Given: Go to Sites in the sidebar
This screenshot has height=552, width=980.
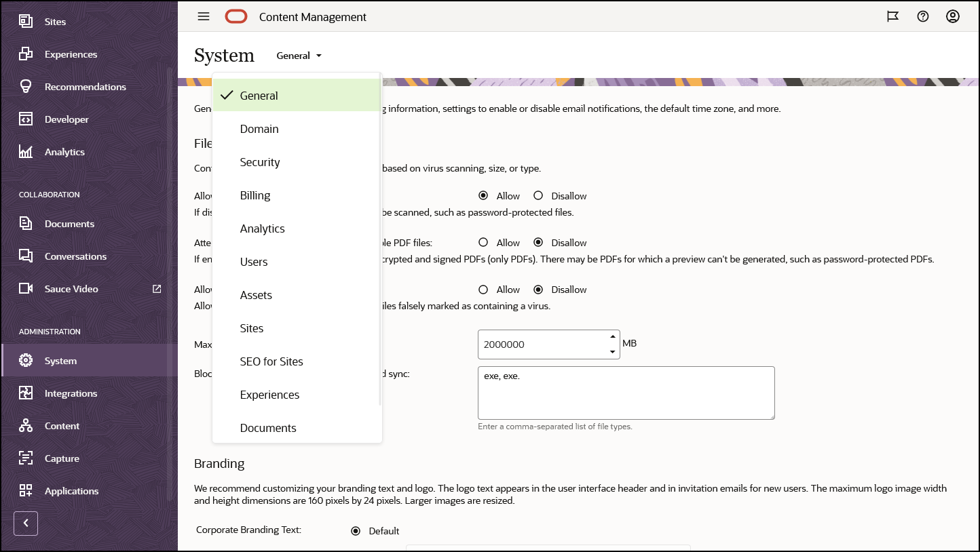Looking at the screenshot, I should click(x=56, y=22).
